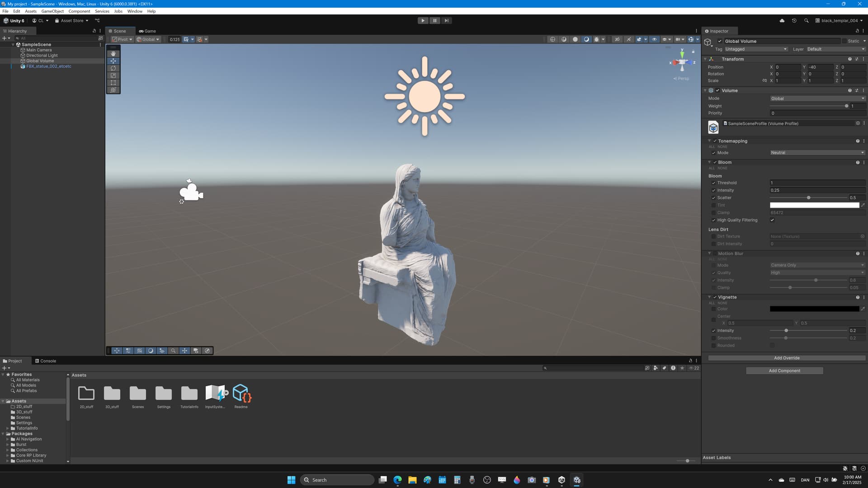
Task: Toggle the Tonemapping override checkbox
Action: pyautogui.click(x=714, y=141)
